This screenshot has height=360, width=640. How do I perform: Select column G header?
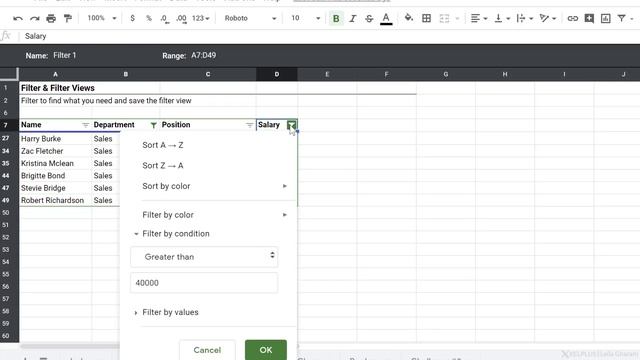click(446, 74)
